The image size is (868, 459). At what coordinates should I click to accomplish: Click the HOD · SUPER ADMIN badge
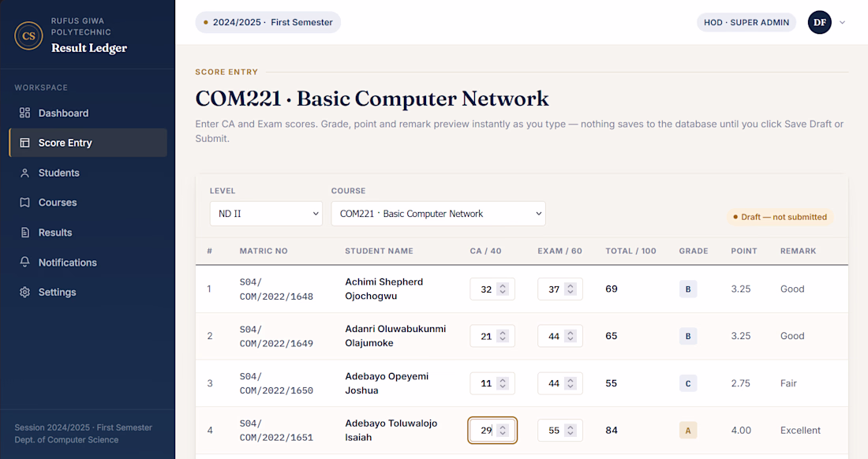pos(746,23)
